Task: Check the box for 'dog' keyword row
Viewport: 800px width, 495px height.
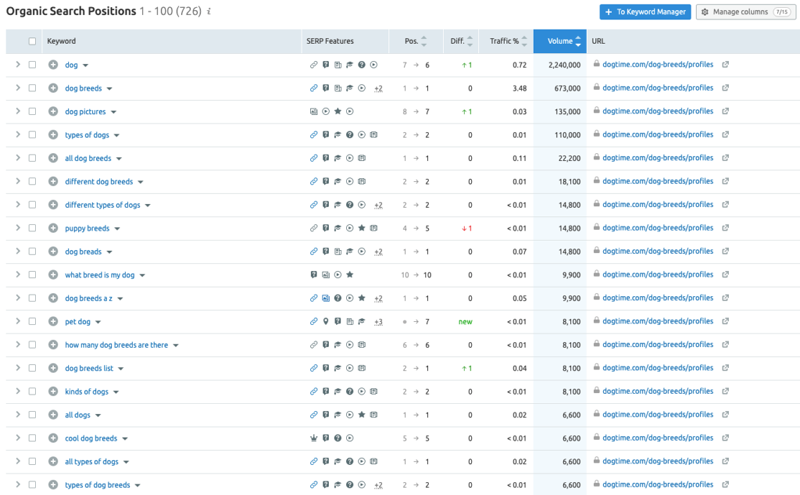Action: point(32,65)
